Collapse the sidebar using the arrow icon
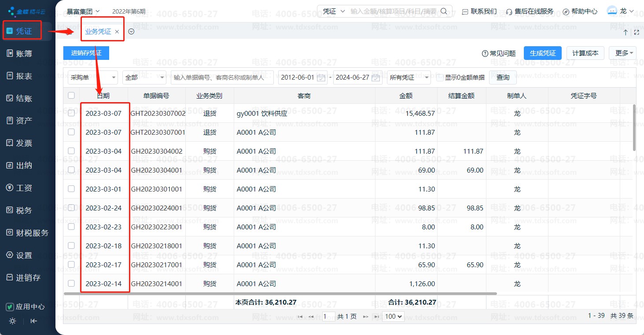Viewport: 644px width, 335px height. pyautogui.click(x=33, y=321)
